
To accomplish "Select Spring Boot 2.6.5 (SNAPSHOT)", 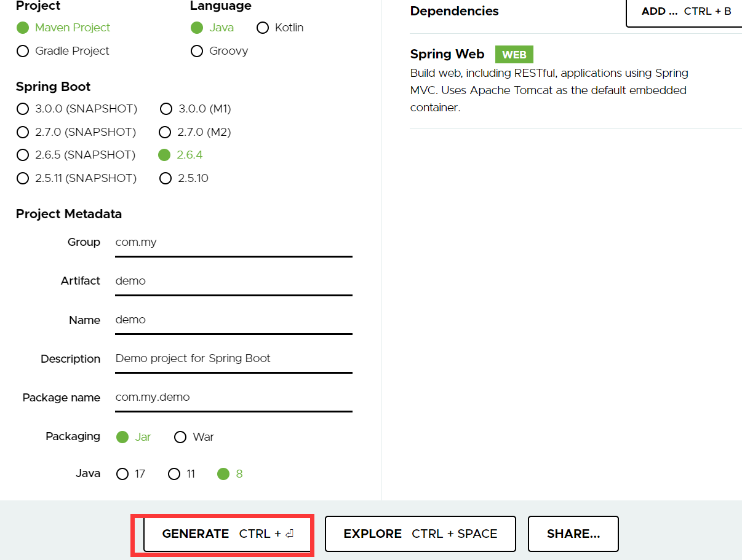I will [76, 155].
